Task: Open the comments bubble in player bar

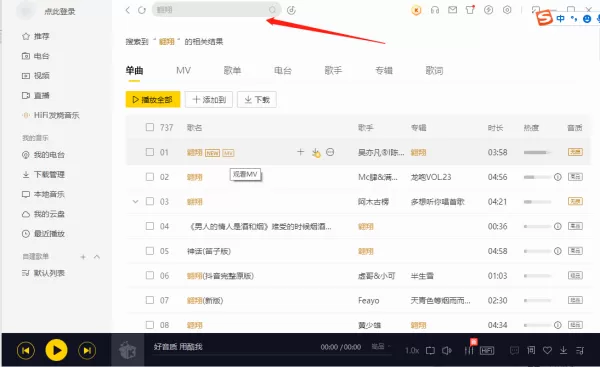Action: tap(515, 350)
